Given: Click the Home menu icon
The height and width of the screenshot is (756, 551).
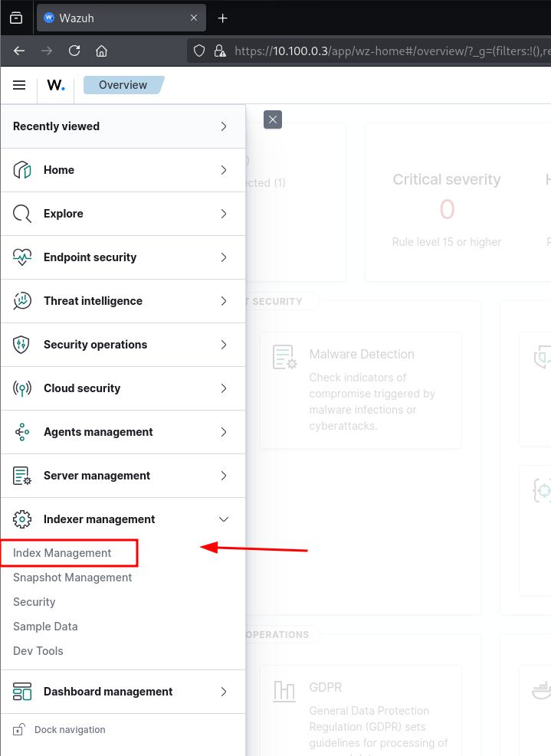Looking at the screenshot, I should (x=22, y=170).
